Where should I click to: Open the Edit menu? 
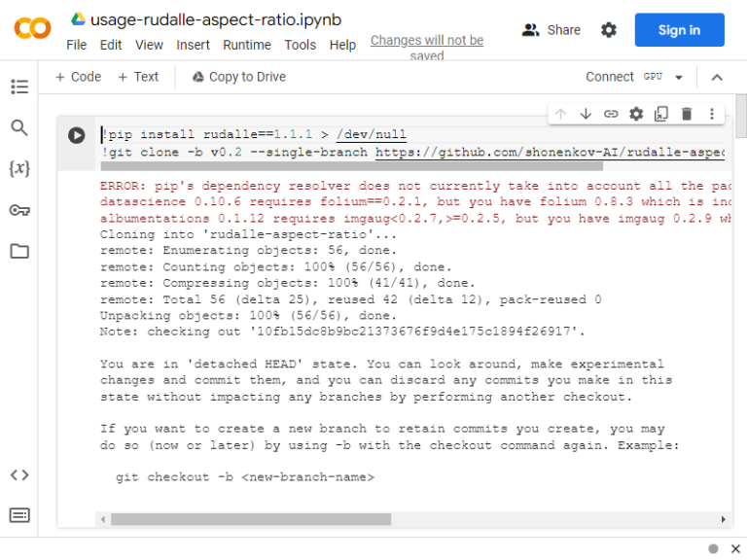click(111, 45)
